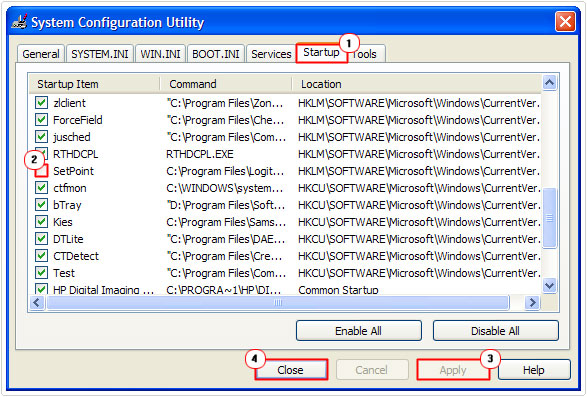This screenshot has width=587, height=397.
Task: Uncheck the Kies startup item
Action: (41, 222)
